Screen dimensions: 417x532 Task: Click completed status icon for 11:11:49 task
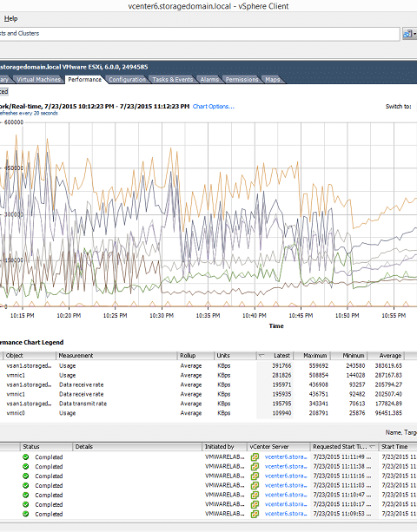[26, 457]
